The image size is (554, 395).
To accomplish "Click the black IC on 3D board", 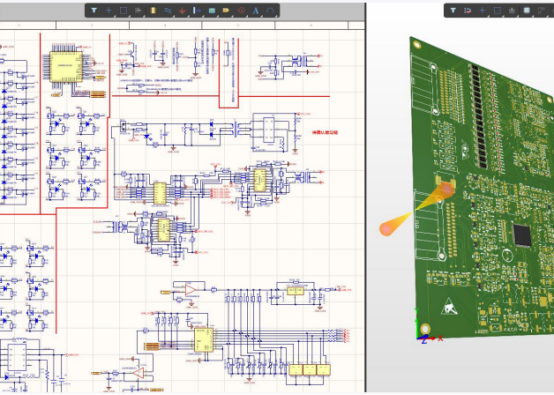I will click(522, 235).
